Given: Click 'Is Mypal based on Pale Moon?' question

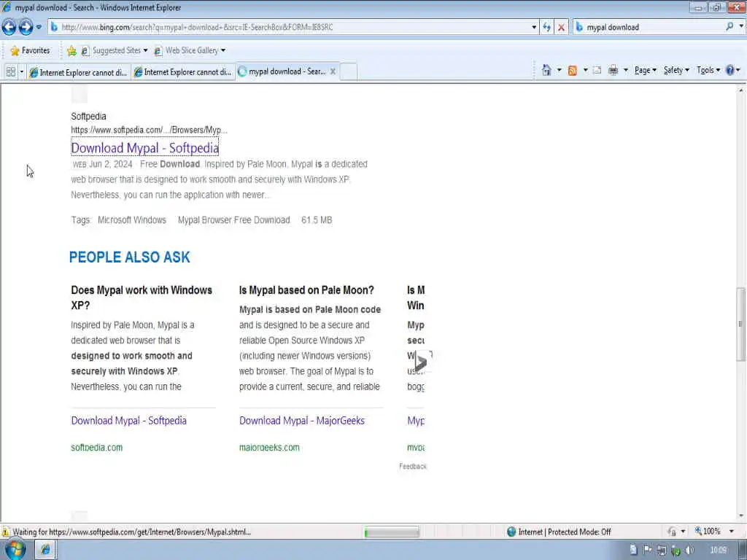Looking at the screenshot, I should tap(306, 290).
